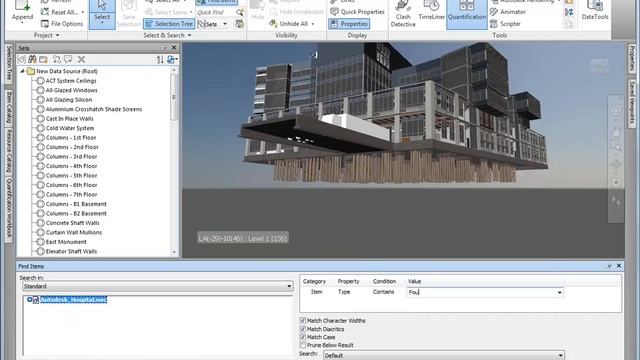
Task: Click the Save Search binoculars icon
Action: (32, 60)
